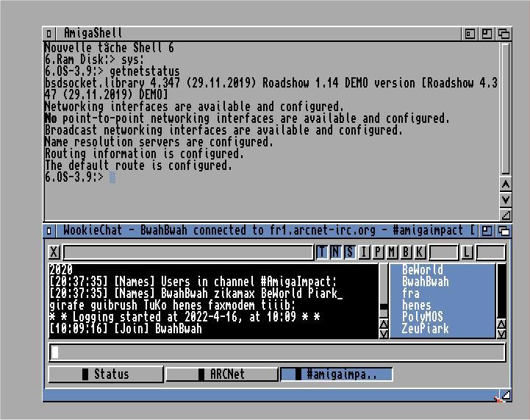Click the AmigaShell close gadget
530x420 pixels.
(x=49, y=34)
